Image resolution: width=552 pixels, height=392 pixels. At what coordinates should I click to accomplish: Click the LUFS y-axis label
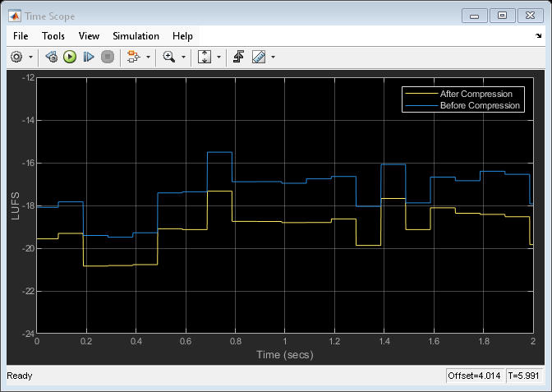pyautogui.click(x=15, y=205)
